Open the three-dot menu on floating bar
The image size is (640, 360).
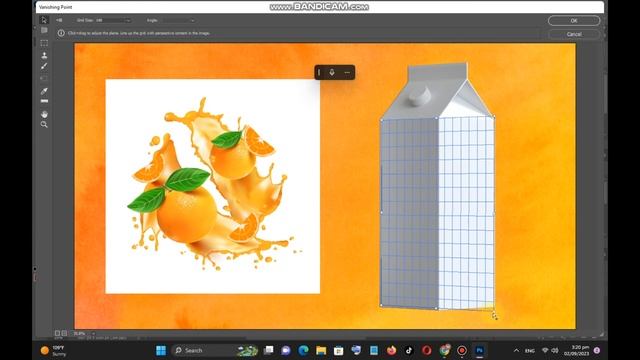tap(347, 73)
